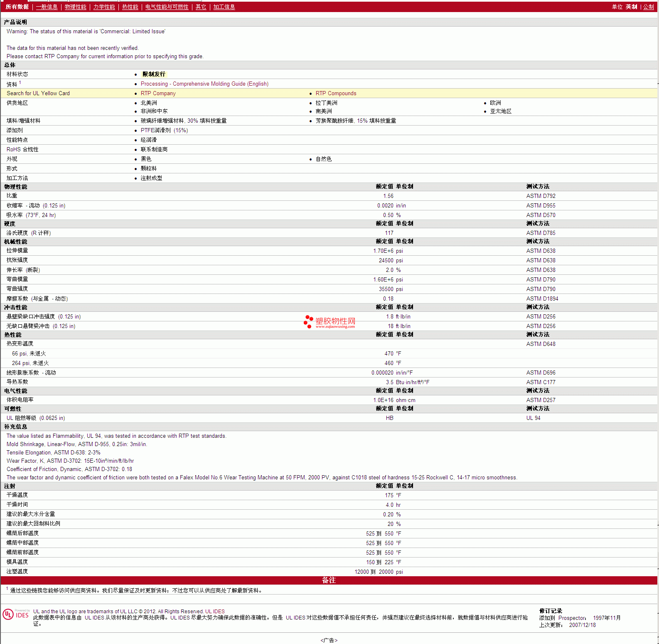Click Search for UL Yellow Card label
This screenshot has height=644, width=659.
point(38,93)
